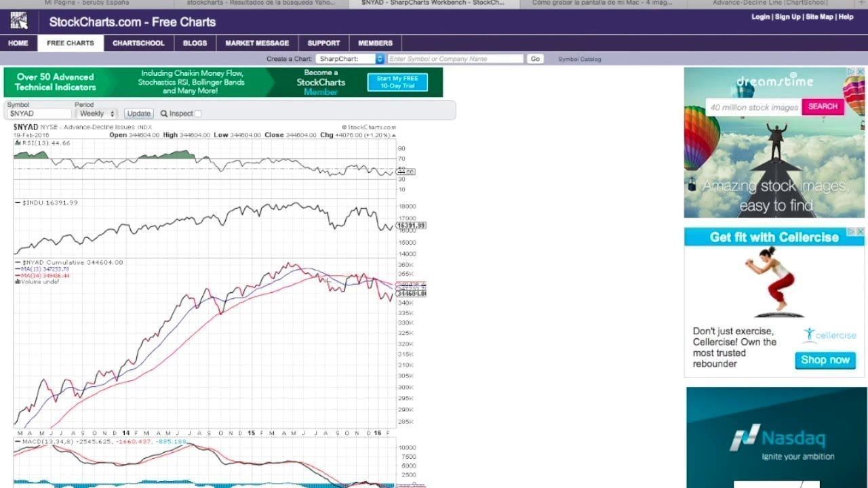Viewport: 868px width, 488px height.
Task: Click the Symbol field containing $NYAD
Action: pyautogui.click(x=38, y=114)
